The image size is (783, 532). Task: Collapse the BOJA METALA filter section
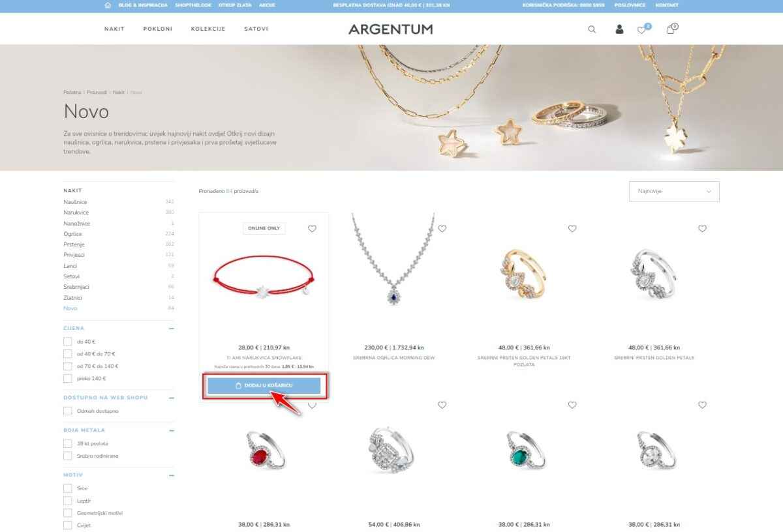coord(172,430)
